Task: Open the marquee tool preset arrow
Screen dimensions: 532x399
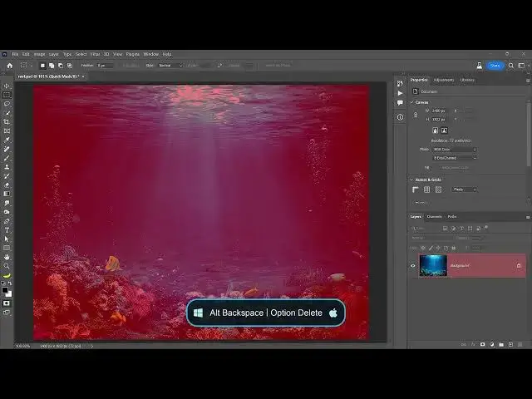Action: (x=32, y=66)
